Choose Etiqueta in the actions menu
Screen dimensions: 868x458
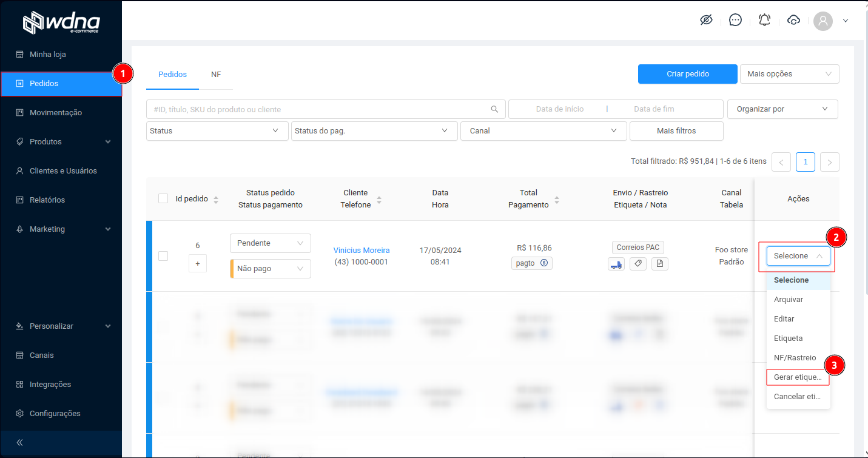pyautogui.click(x=798, y=338)
